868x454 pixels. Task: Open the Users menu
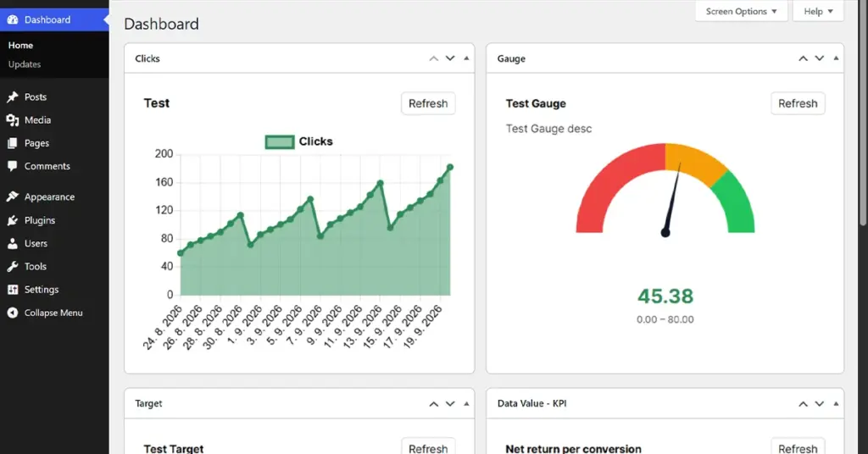point(54,243)
